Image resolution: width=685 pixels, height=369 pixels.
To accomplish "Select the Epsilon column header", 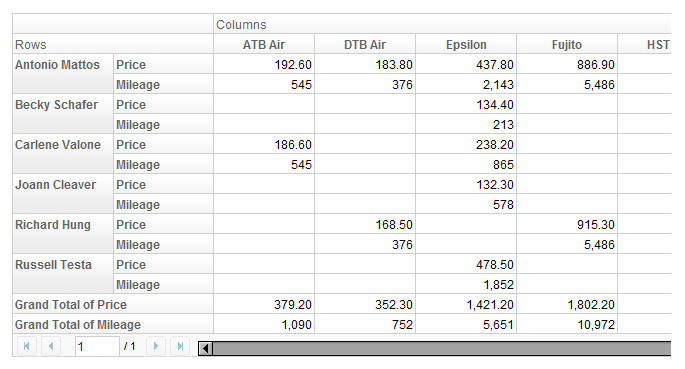I will click(x=466, y=44).
